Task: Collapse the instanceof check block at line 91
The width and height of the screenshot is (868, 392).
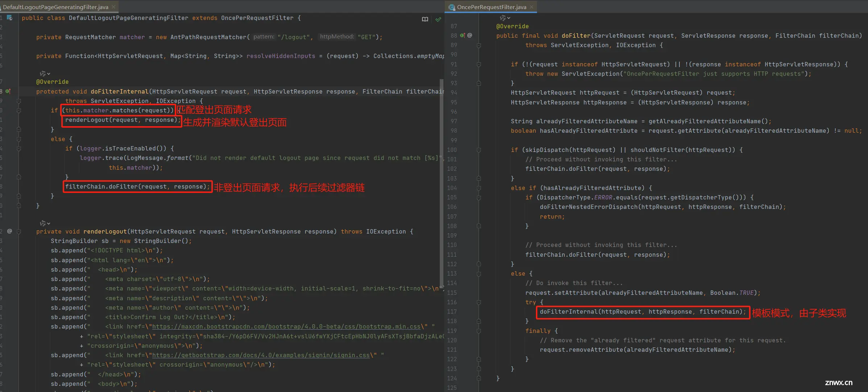Action: point(479,65)
